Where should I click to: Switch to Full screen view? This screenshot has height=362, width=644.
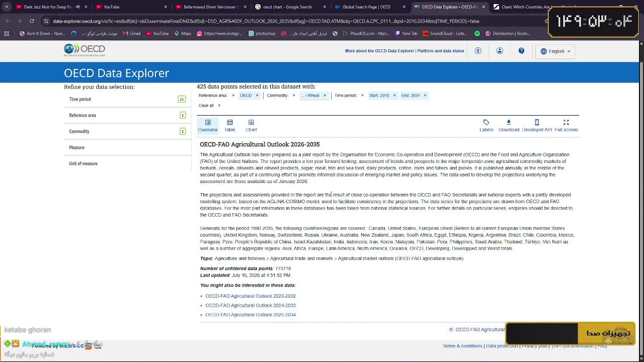pyautogui.click(x=566, y=126)
